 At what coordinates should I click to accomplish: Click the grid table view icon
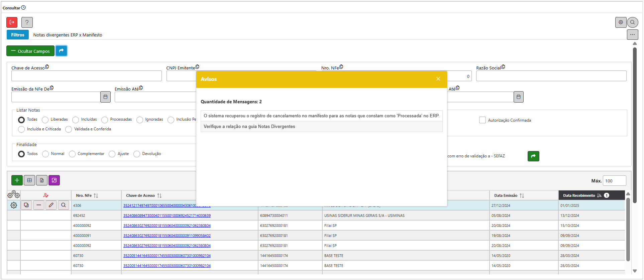click(29, 180)
